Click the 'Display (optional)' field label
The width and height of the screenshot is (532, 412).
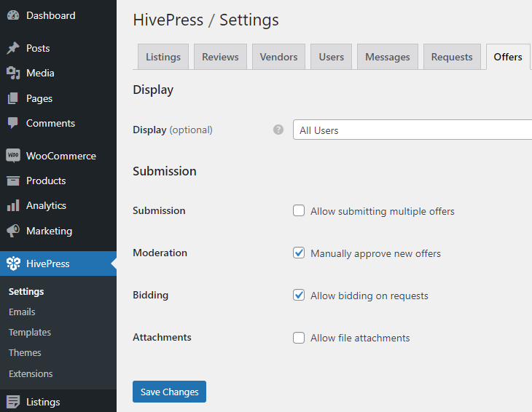coord(173,130)
